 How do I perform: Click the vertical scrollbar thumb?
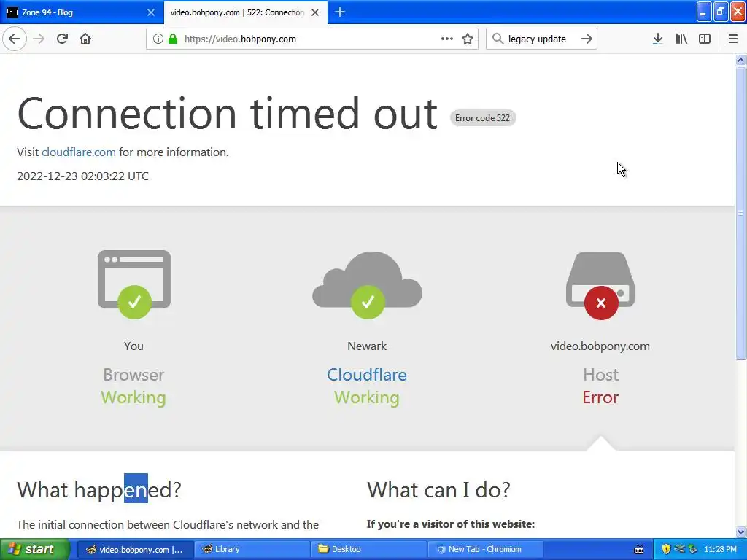pyautogui.click(x=741, y=213)
